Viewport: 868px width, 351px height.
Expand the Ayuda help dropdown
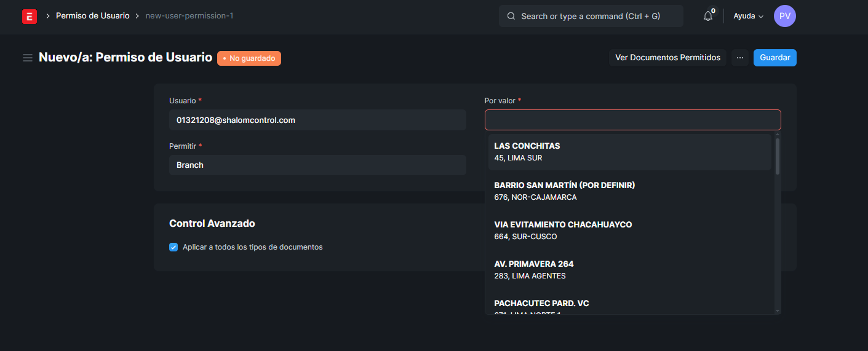(x=748, y=16)
